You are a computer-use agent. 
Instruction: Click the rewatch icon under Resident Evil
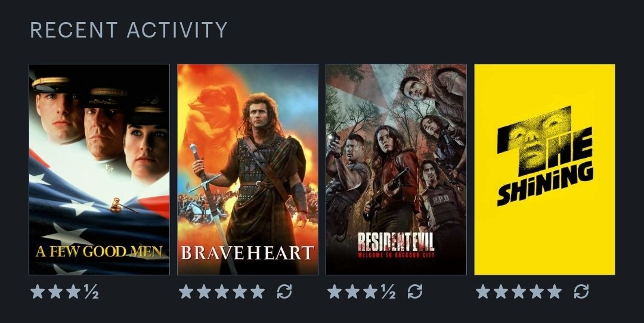click(x=415, y=292)
